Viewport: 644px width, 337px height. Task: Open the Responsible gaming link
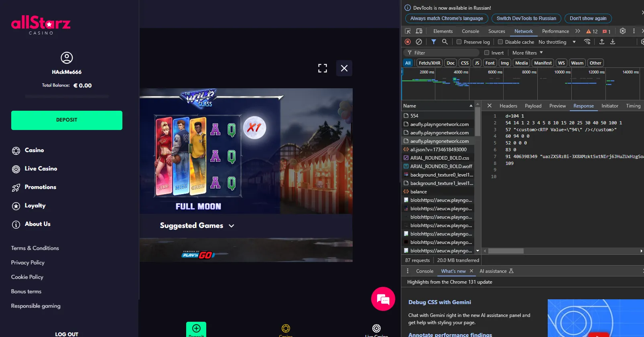click(36, 306)
